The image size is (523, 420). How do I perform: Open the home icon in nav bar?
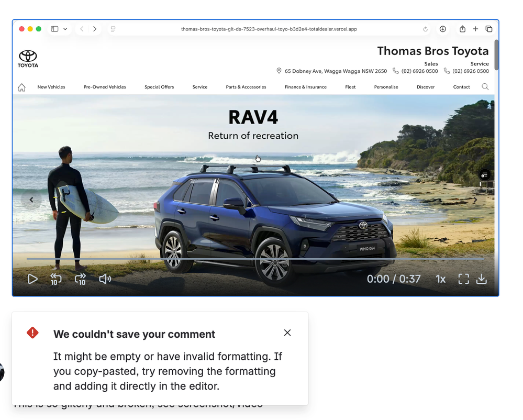pos(21,87)
